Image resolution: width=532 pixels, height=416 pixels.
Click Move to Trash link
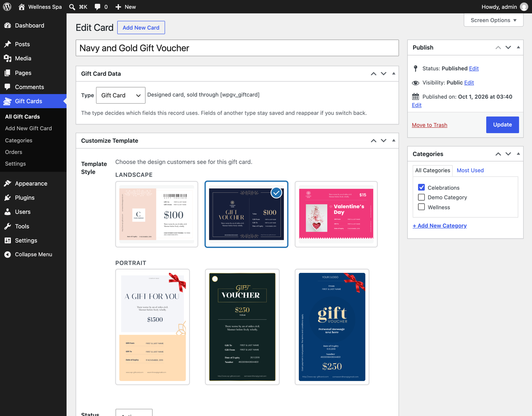tap(430, 125)
